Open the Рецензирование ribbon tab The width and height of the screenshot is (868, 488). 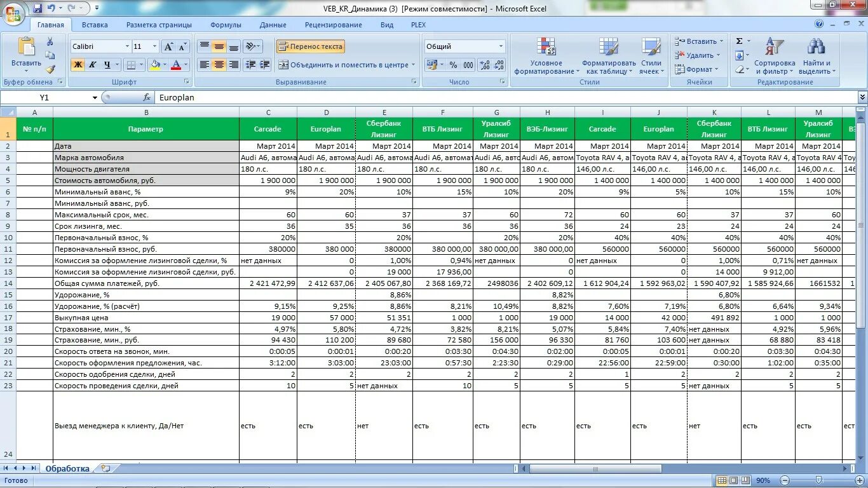pos(333,25)
